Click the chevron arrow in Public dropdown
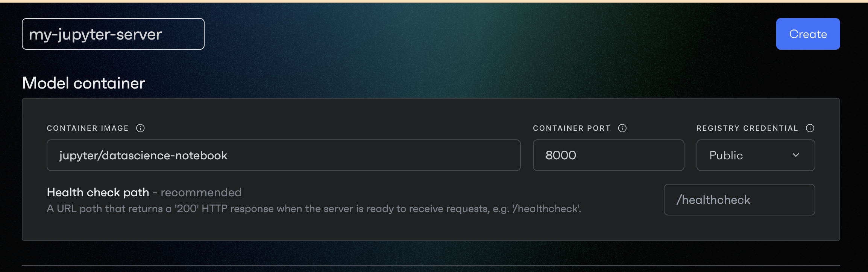The image size is (868, 272). pyautogui.click(x=796, y=155)
